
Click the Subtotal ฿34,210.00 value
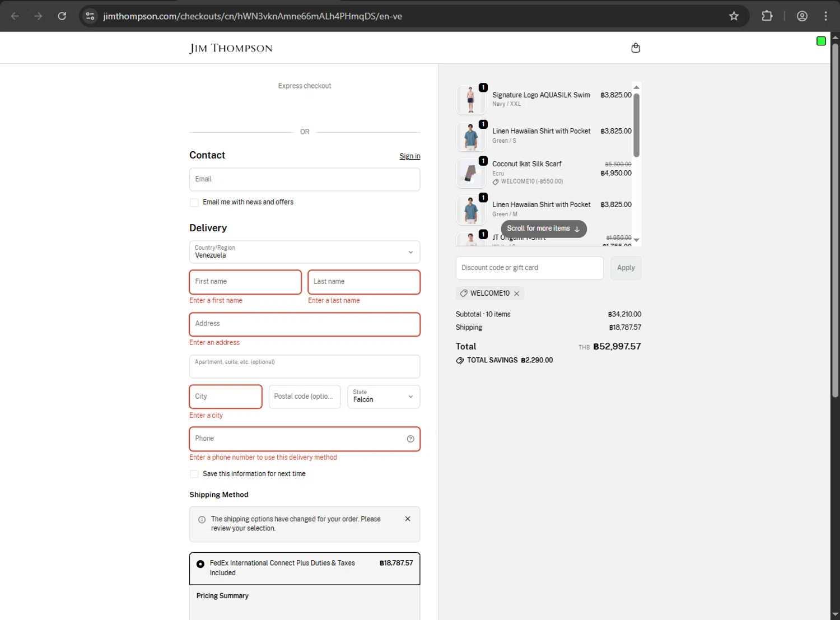pos(624,314)
